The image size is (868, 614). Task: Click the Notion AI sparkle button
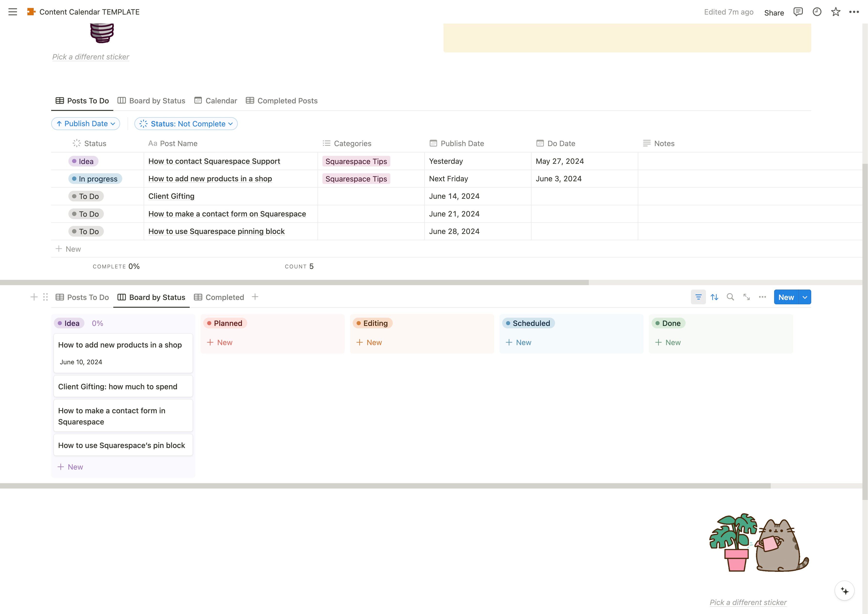point(844,590)
